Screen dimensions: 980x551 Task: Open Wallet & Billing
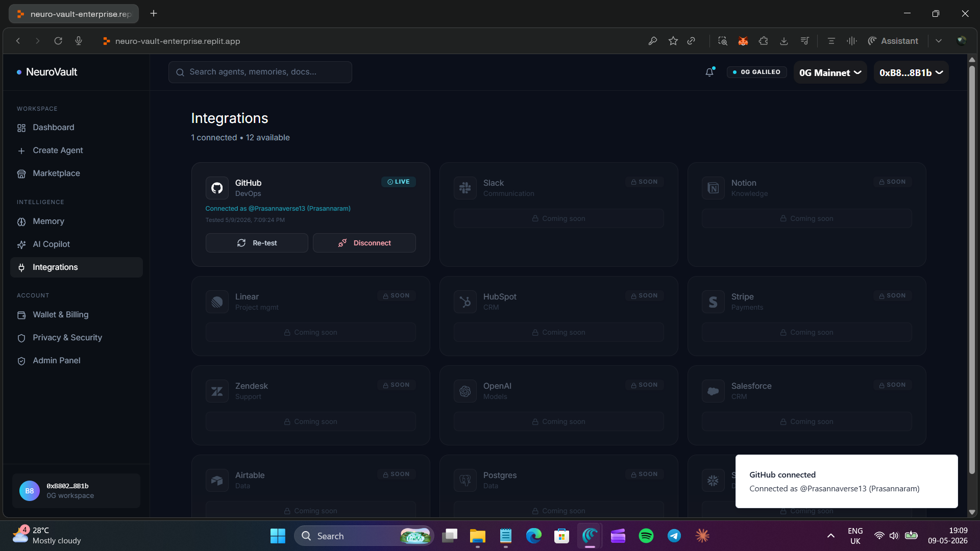(77, 315)
